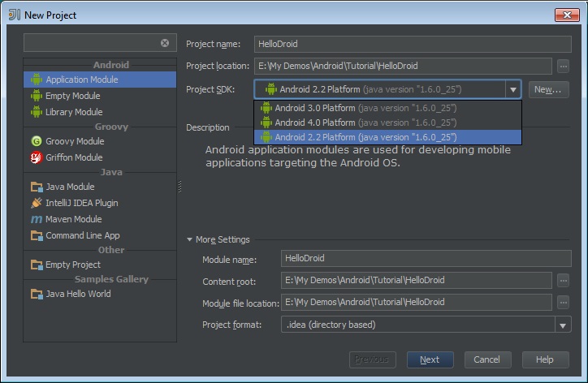
Task: Close the New Project dialog window
Action: (x=567, y=15)
